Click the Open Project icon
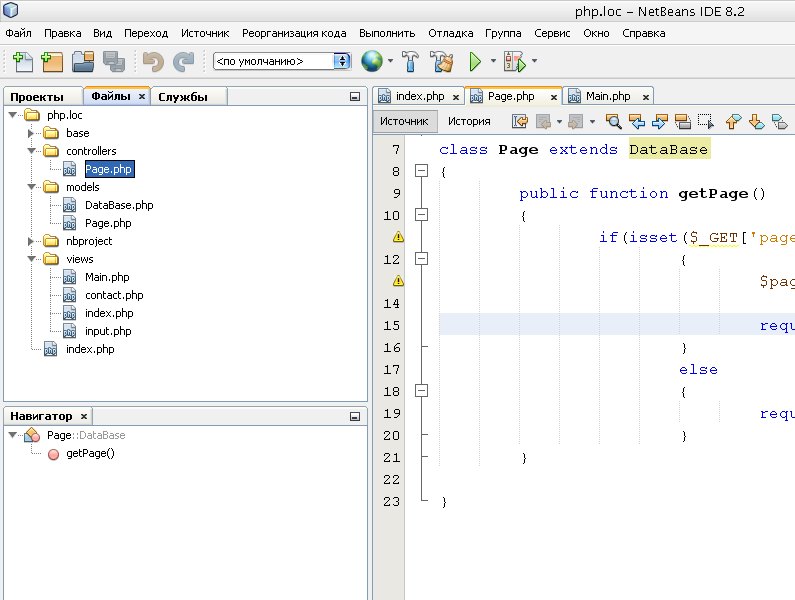The width and height of the screenshot is (795, 600). tap(82, 62)
